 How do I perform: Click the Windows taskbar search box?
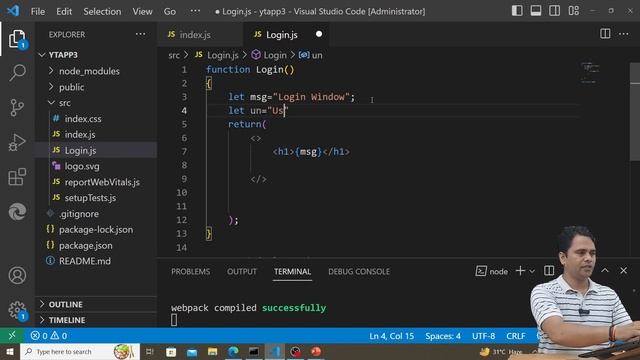click(80, 351)
